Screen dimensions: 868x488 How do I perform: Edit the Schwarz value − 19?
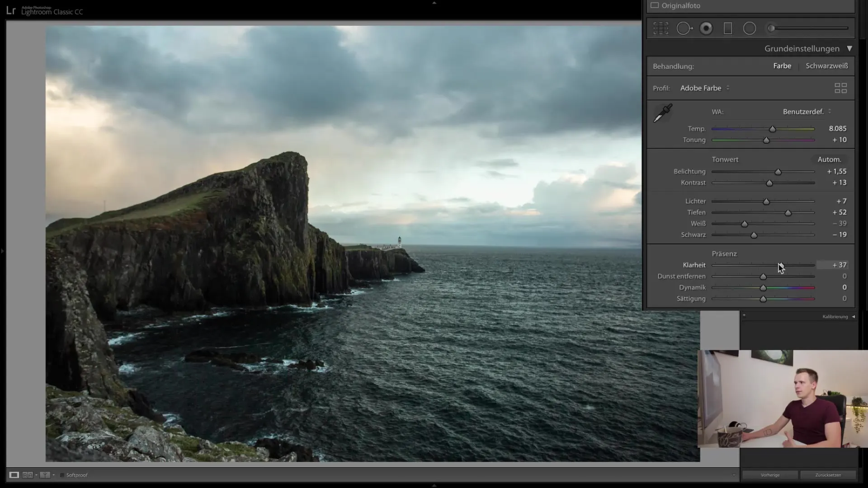click(840, 235)
